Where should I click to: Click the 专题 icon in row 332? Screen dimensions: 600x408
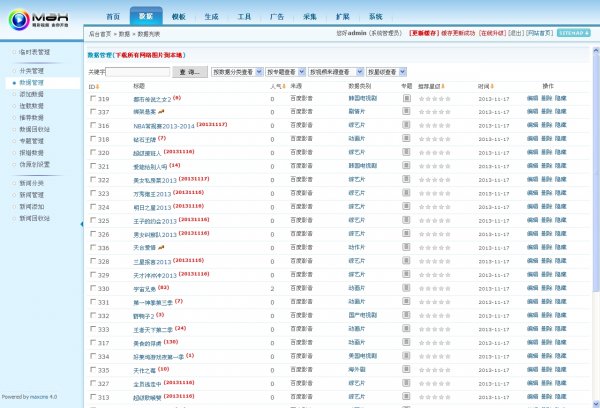[x=406, y=315]
